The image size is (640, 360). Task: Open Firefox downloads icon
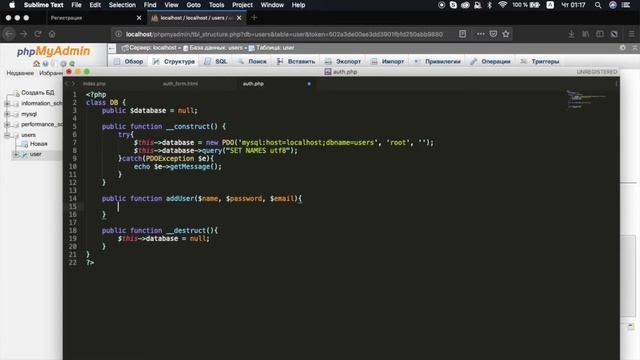click(571, 34)
